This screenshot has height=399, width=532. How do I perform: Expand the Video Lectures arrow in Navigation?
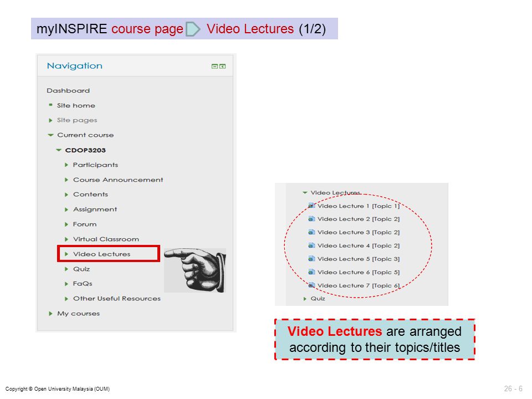point(66,254)
